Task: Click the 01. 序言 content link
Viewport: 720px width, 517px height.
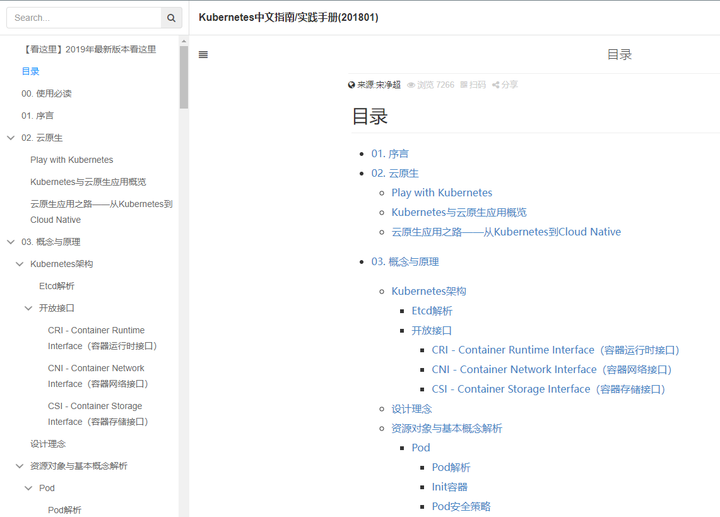Action: (x=390, y=153)
